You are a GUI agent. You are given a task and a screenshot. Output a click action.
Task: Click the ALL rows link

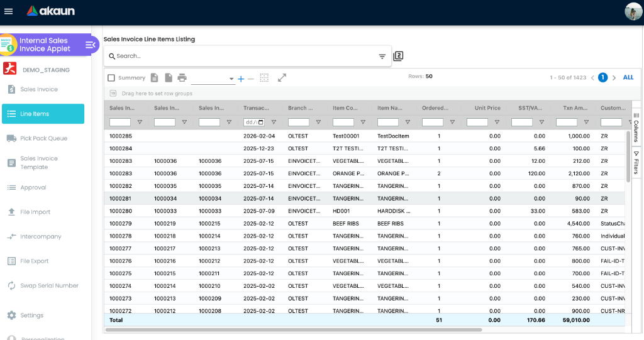[628, 77]
